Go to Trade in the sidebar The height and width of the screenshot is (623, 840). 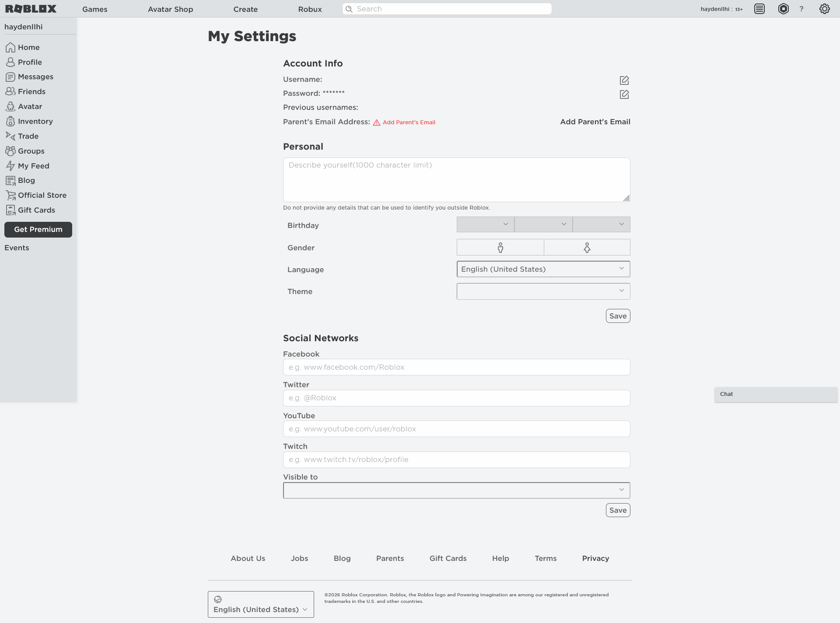tap(28, 136)
